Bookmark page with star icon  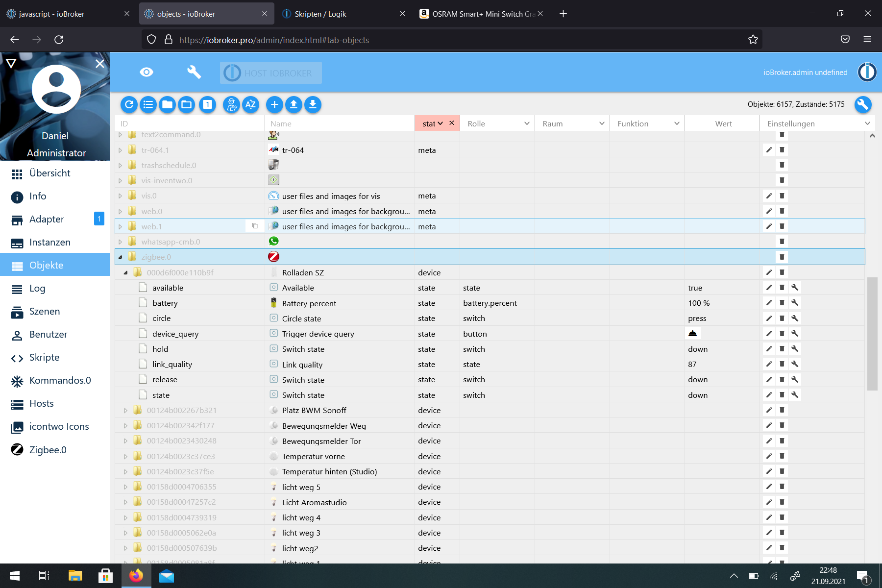click(753, 40)
